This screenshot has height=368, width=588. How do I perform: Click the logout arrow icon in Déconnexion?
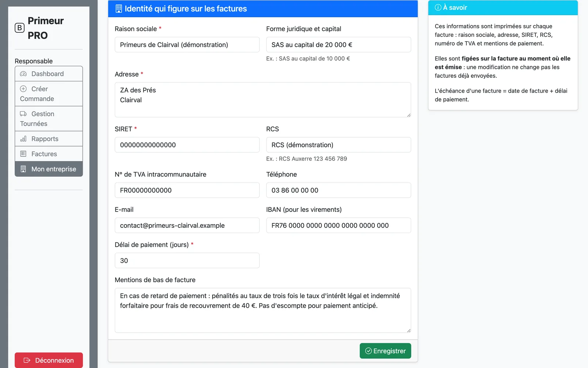[27, 360]
